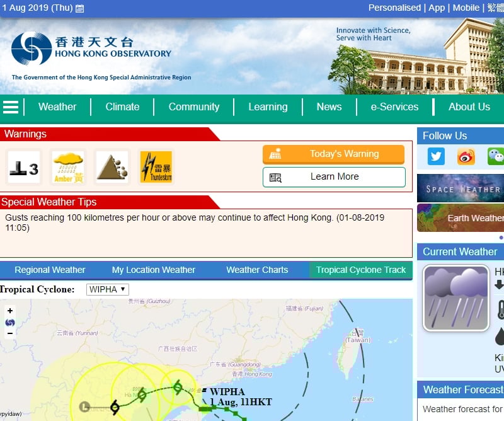Open the Weibo follow icon

466,156
